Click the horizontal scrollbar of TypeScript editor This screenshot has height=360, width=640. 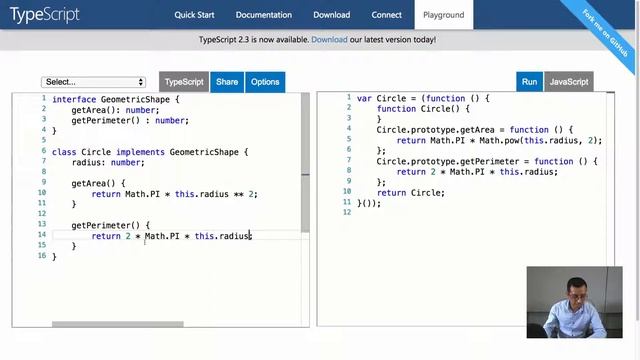tap(118, 324)
